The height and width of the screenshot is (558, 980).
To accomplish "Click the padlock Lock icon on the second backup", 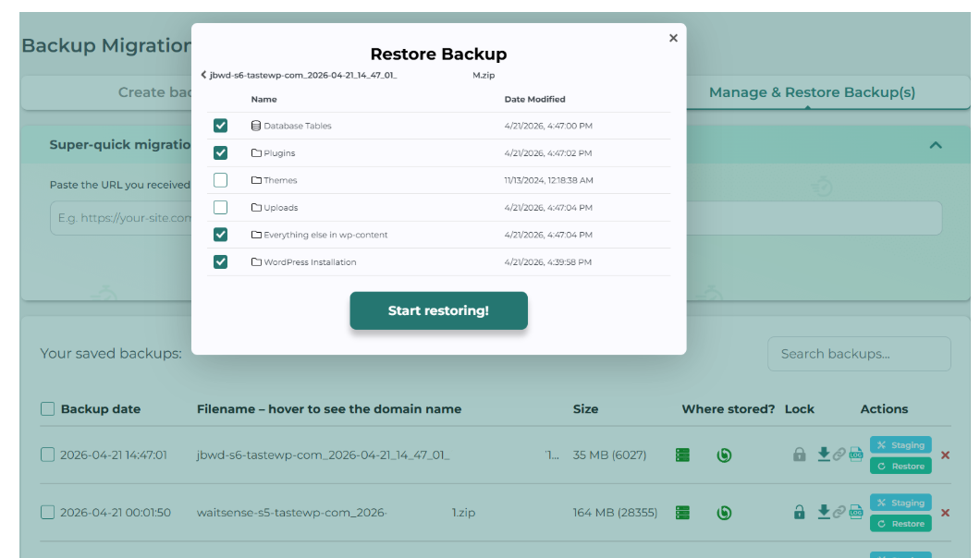I will pos(800,513).
